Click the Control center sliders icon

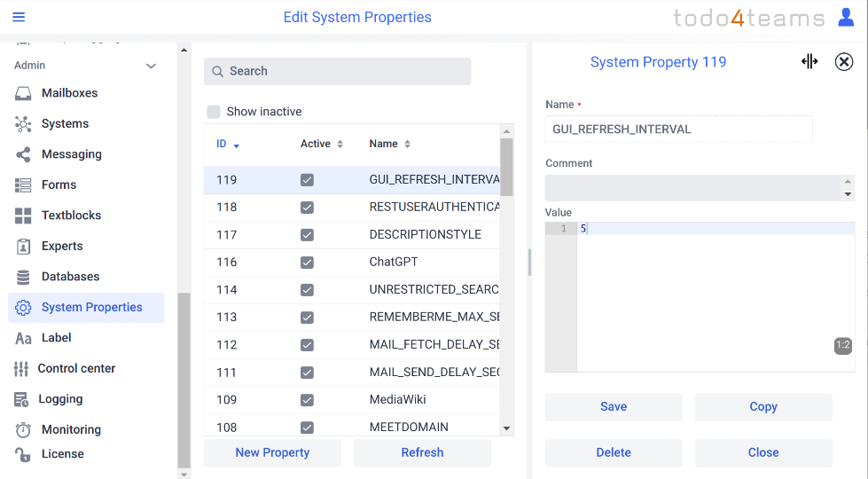point(21,368)
